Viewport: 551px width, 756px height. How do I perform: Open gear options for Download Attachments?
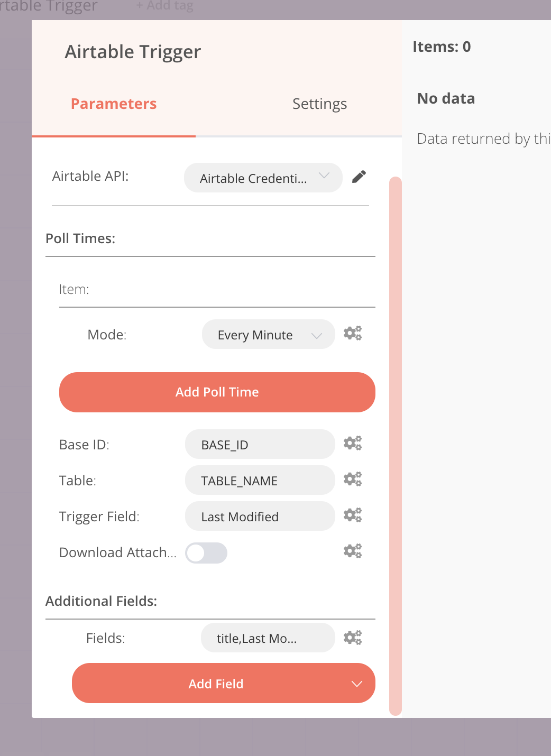tap(352, 551)
